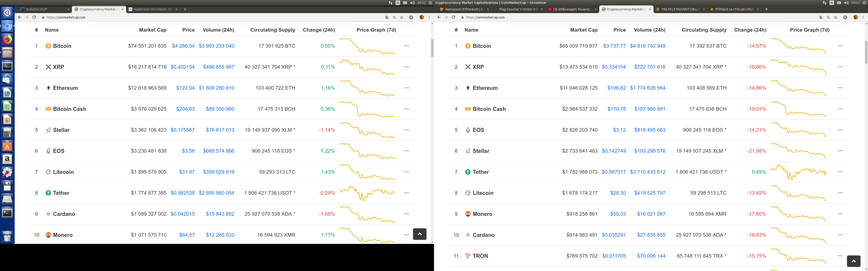Click the zoom magnifier icon in right address bar

tap(828, 18)
